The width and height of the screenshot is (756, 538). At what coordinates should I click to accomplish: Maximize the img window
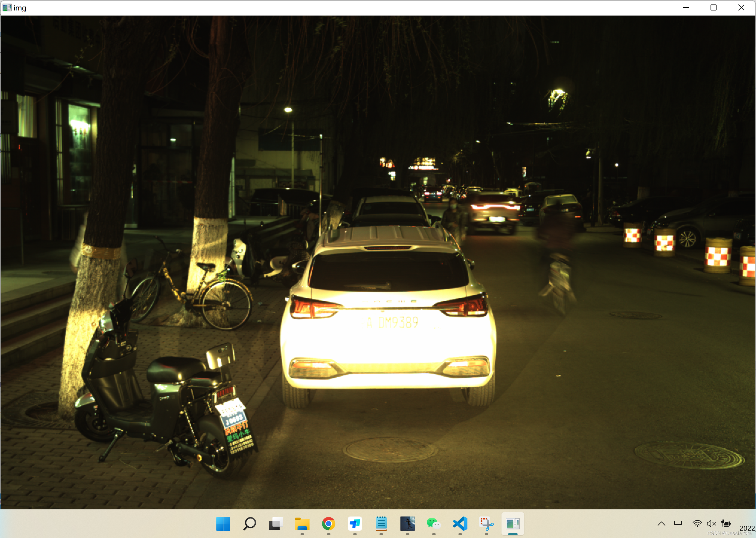pos(714,7)
